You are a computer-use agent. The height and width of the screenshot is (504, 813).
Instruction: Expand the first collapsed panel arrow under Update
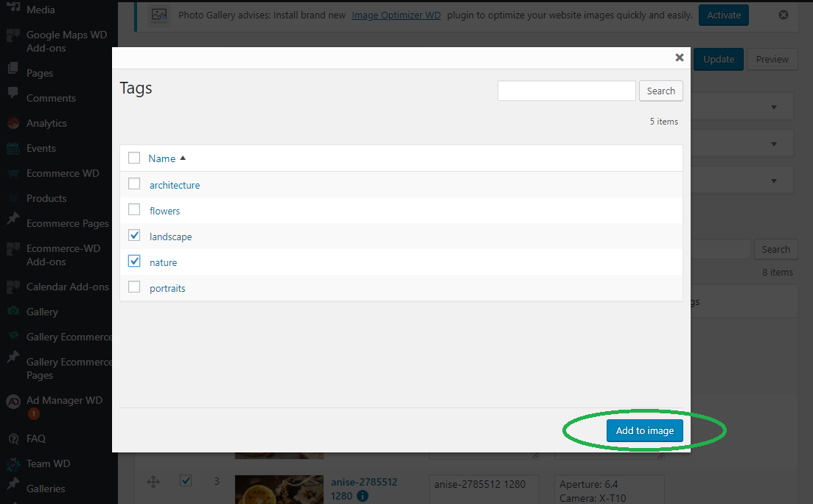pyautogui.click(x=774, y=108)
